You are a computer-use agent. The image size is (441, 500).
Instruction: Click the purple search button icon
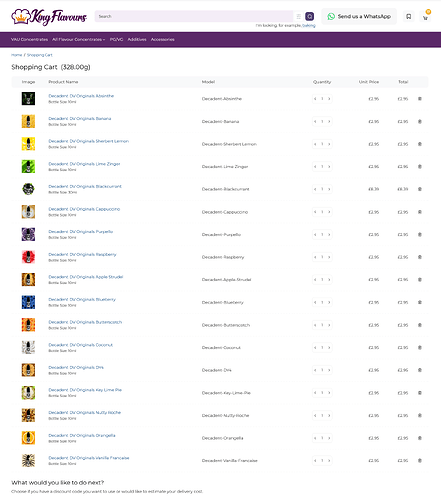[310, 16]
